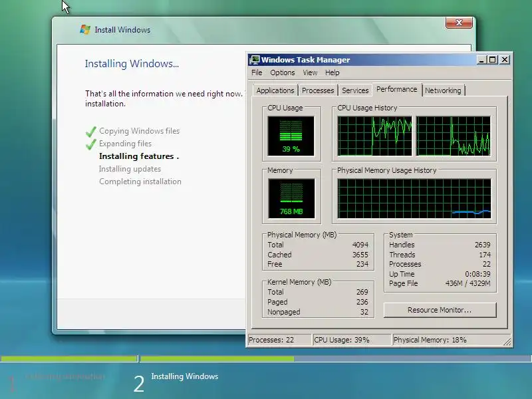Close the Task Manager window
This screenshot has height=399, width=532.
click(x=505, y=60)
